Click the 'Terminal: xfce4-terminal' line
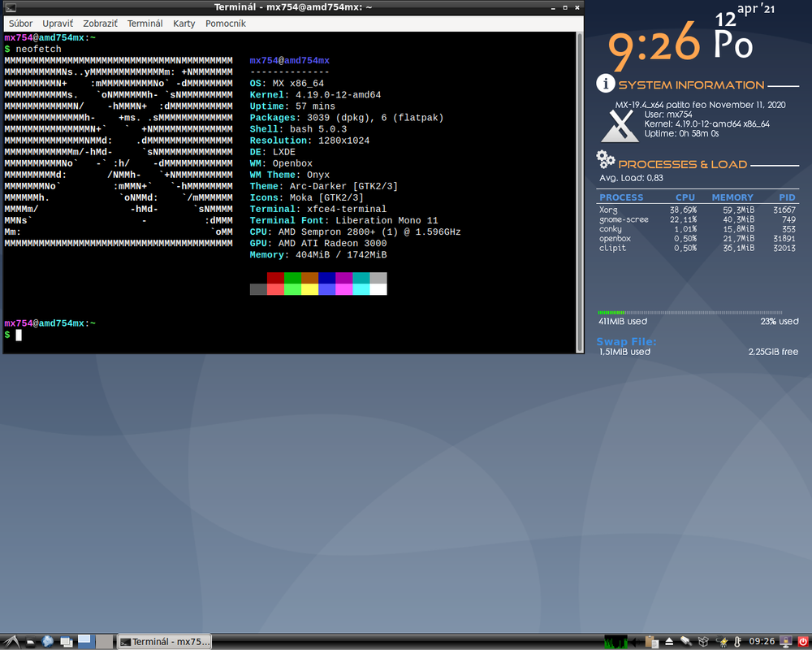 [318, 209]
